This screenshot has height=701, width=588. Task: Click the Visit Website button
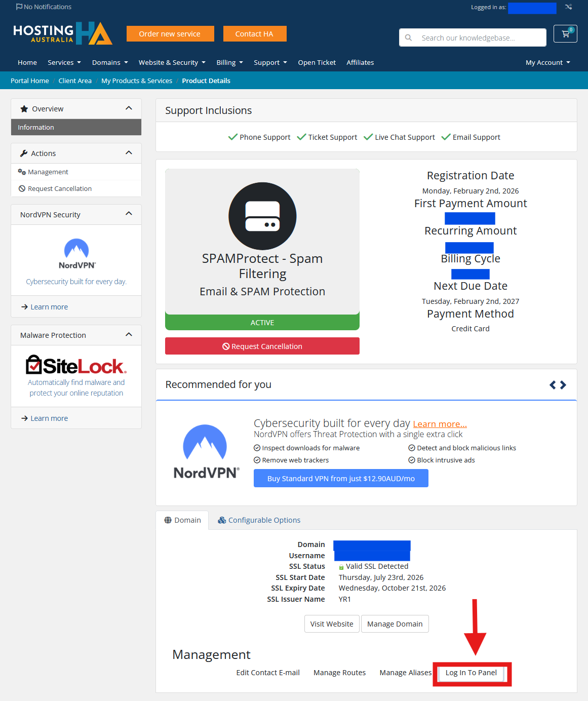(x=332, y=624)
